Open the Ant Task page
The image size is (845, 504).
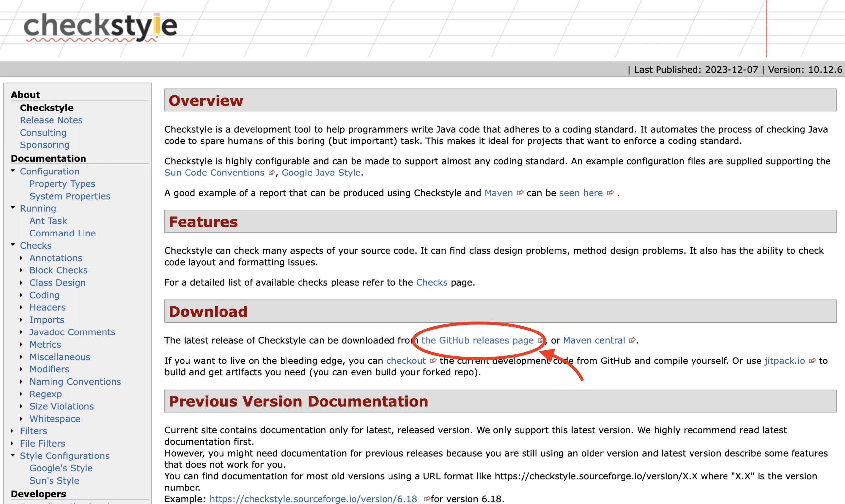(x=48, y=221)
